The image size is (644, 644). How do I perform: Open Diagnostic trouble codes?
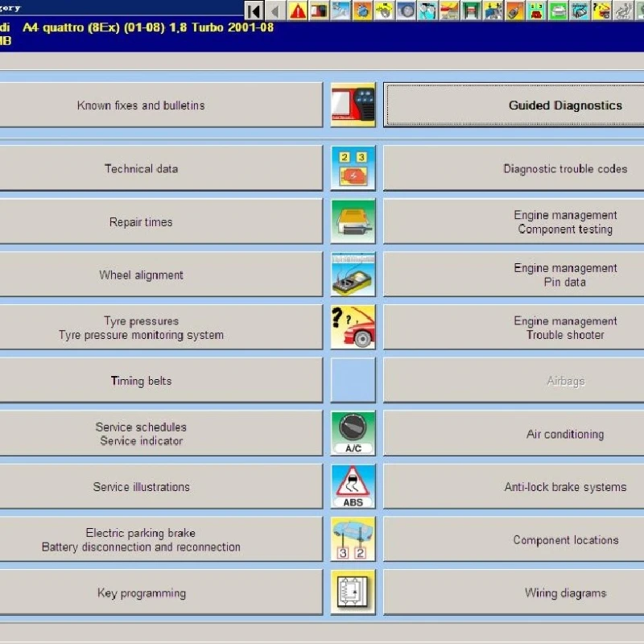[x=514, y=168]
